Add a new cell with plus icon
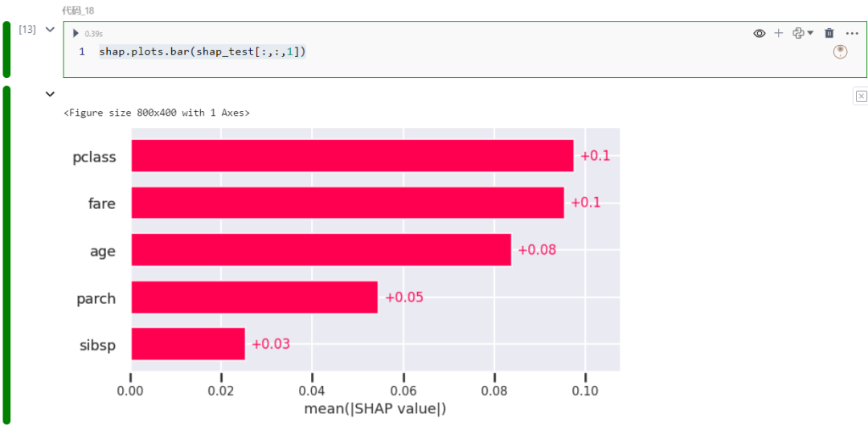The width and height of the screenshot is (868, 447). (778, 33)
